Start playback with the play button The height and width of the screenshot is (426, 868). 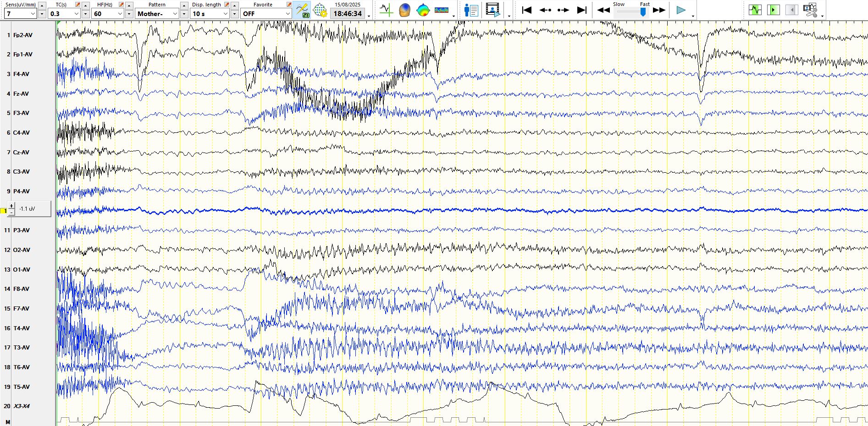tap(681, 10)
